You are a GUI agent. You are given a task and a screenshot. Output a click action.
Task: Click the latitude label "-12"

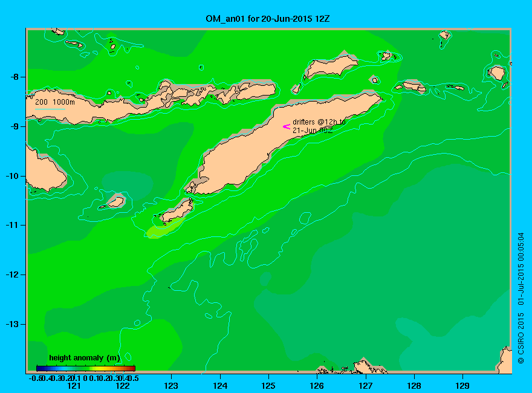point(13,275)
